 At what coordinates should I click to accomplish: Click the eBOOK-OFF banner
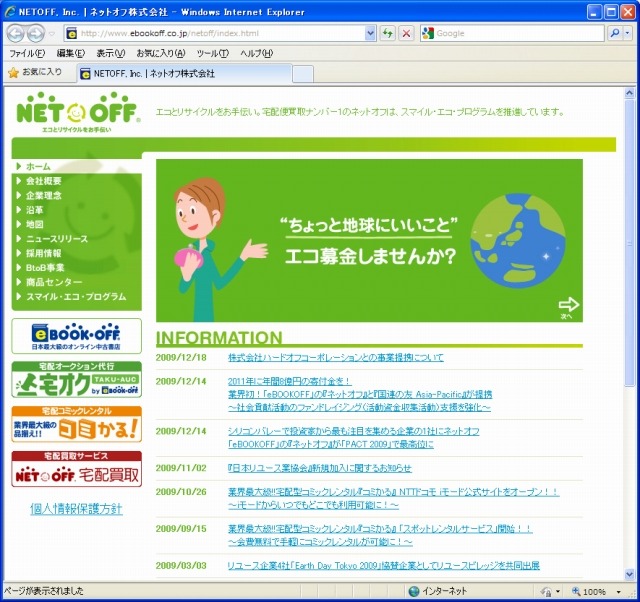click(77, 336)
